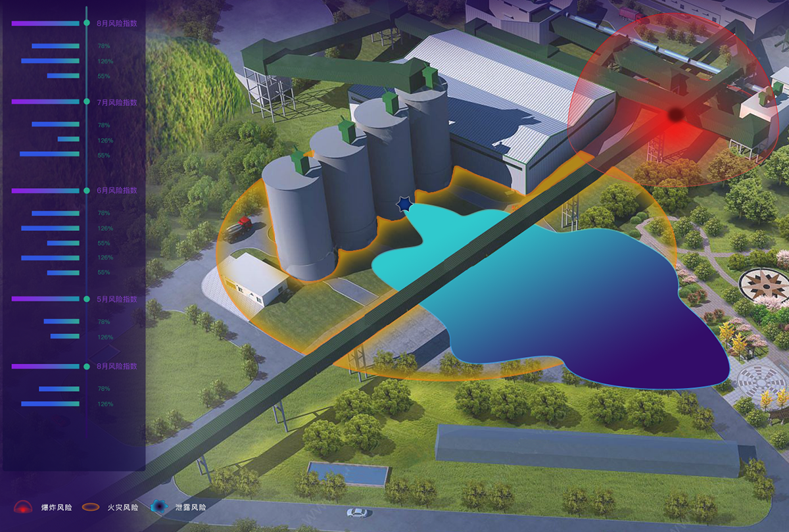Expand the 7月风险指数 section heading
Viewport: 789px width, 532px height.
coord(117,102)
